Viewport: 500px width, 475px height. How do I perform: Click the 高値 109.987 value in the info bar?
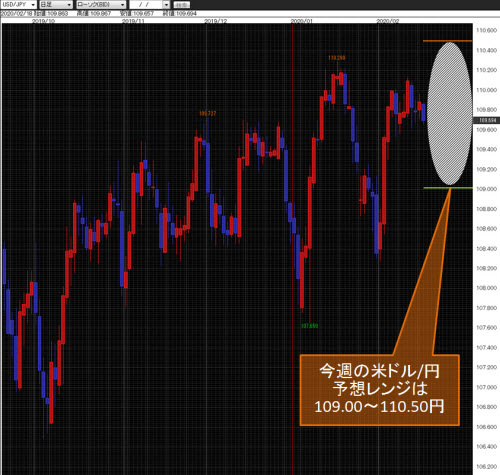click(94, 13)
